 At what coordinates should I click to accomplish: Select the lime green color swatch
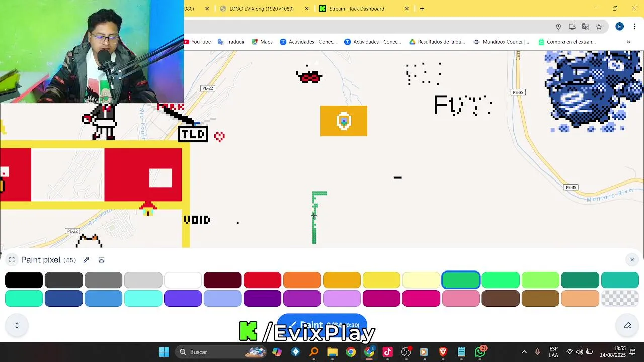[x=540, y=280]
